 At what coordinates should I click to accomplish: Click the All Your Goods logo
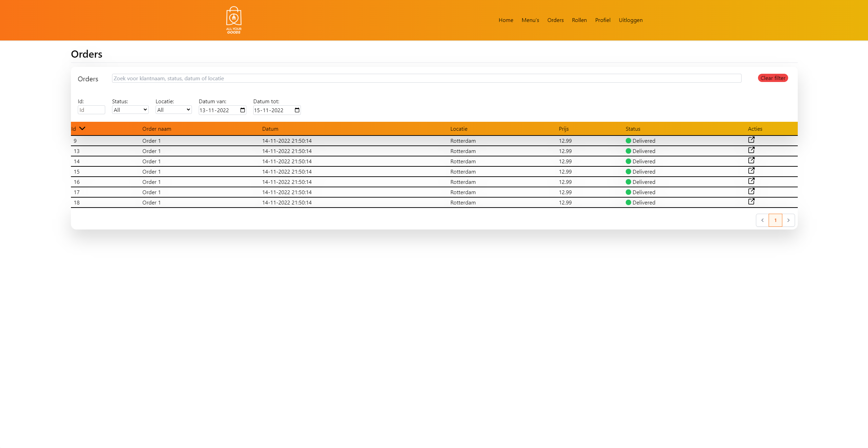coord(234,20)
